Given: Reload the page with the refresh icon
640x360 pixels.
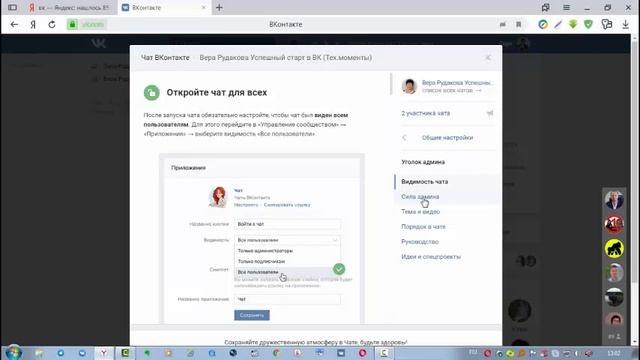Looking at the screenshot, I should (x=52, y=24).
